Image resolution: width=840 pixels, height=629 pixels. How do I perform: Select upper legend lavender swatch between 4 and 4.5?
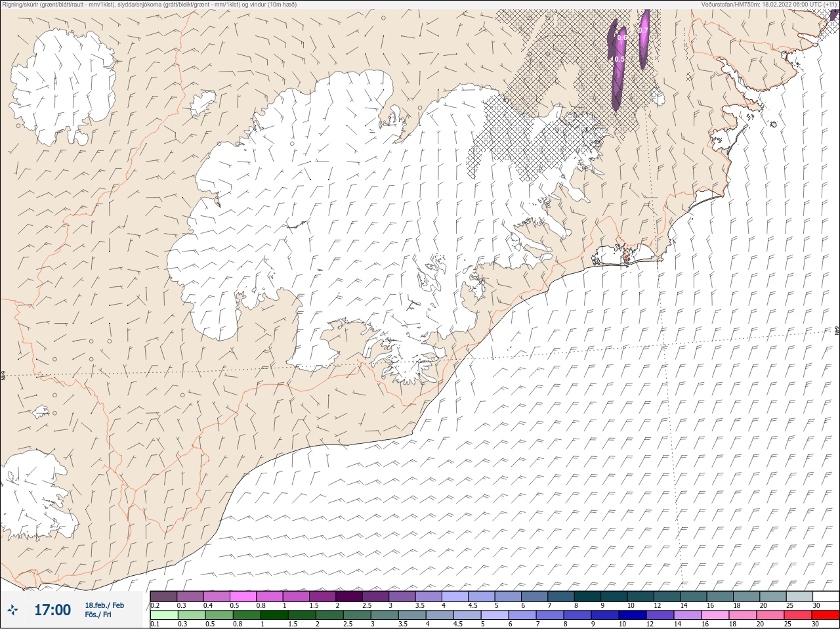click(x=455, y=597)
